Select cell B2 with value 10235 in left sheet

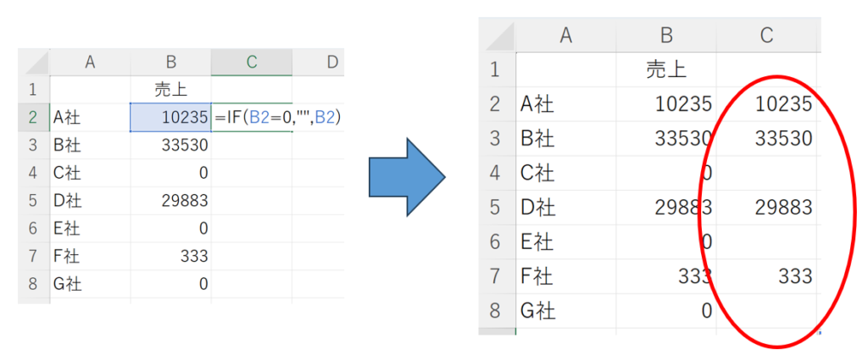coord(171,118)
